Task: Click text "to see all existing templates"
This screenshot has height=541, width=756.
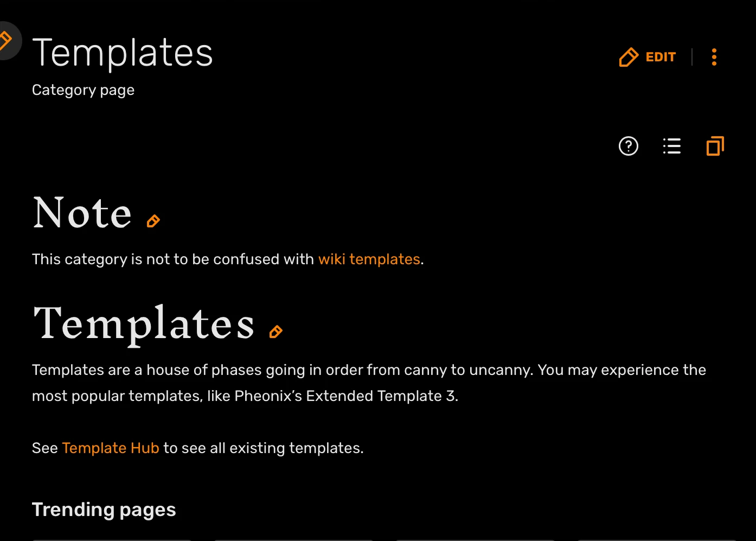Action: 262,448
